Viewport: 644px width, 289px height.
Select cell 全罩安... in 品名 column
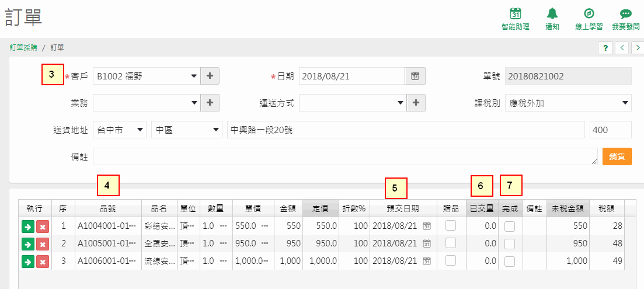coord(159,243)
